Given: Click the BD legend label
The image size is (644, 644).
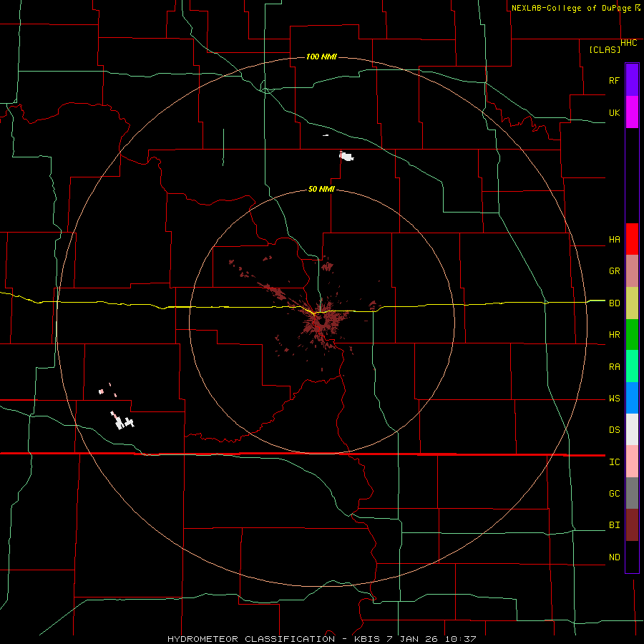Looking at the screenshot, I should (615, 303).
